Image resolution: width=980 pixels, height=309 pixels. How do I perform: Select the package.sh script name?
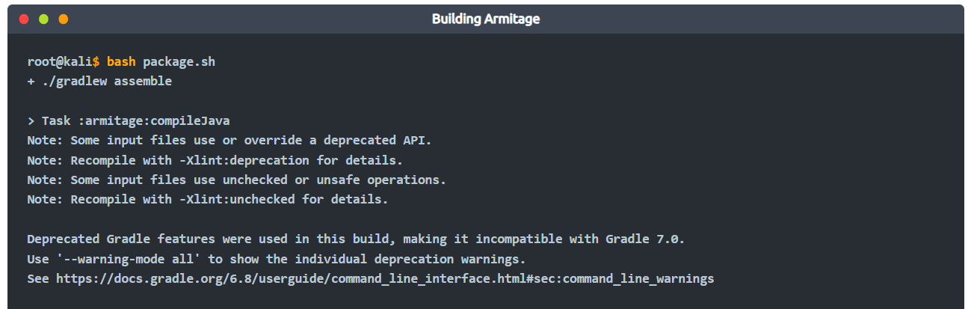[x=179, y=61]
